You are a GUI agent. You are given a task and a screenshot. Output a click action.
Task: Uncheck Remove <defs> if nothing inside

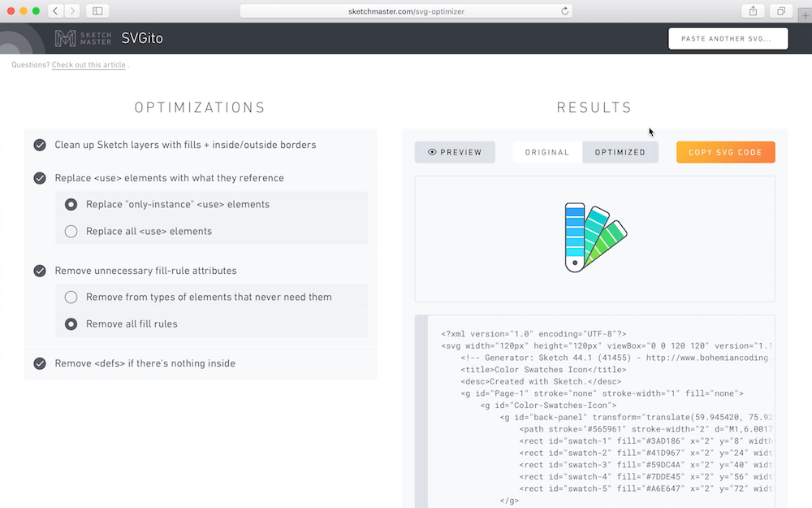(x=40, y=363)
